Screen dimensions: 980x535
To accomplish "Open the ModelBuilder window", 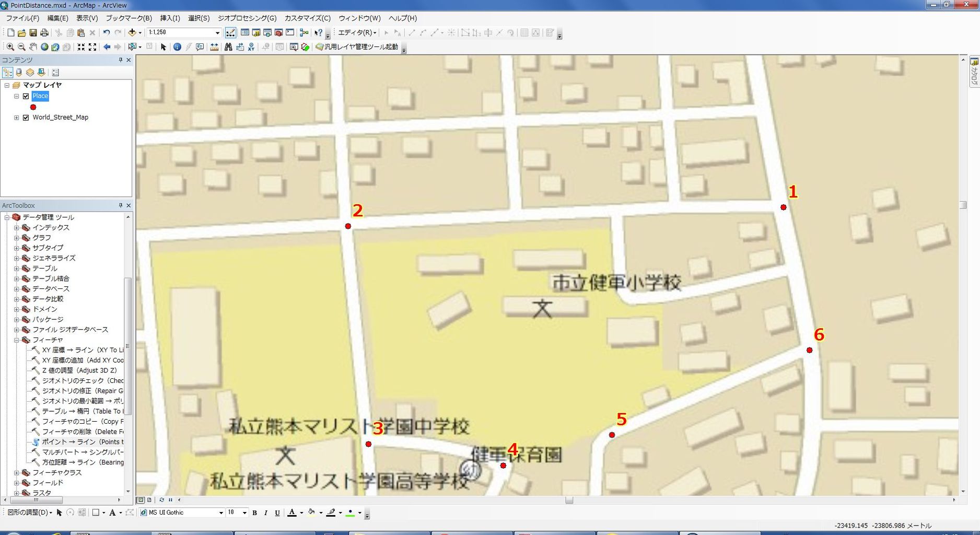I will click(x=304, y=32).
